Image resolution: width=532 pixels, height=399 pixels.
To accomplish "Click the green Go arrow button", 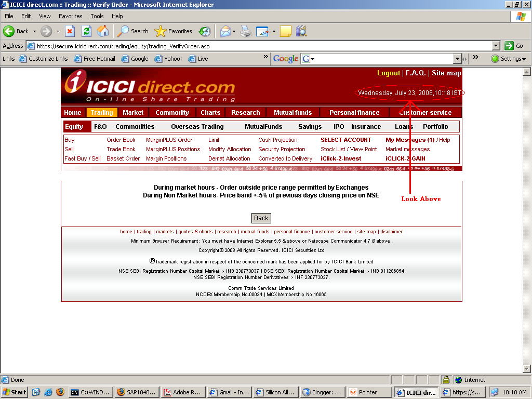I will tap(509, 46).
